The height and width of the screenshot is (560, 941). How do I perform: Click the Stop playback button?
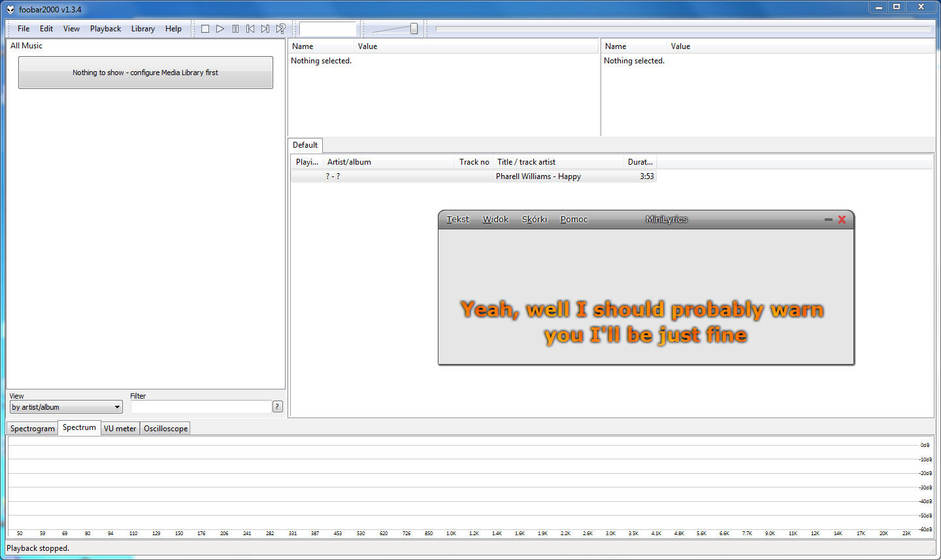point(205,29)
